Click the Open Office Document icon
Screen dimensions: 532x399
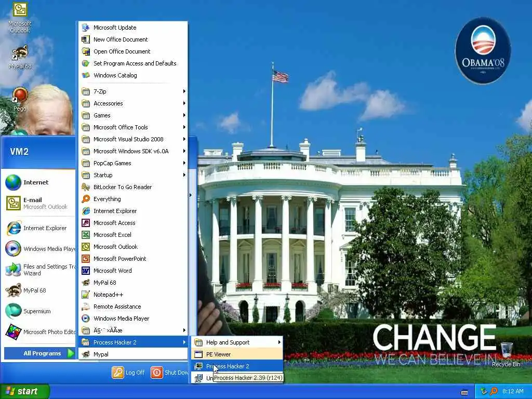86,51
